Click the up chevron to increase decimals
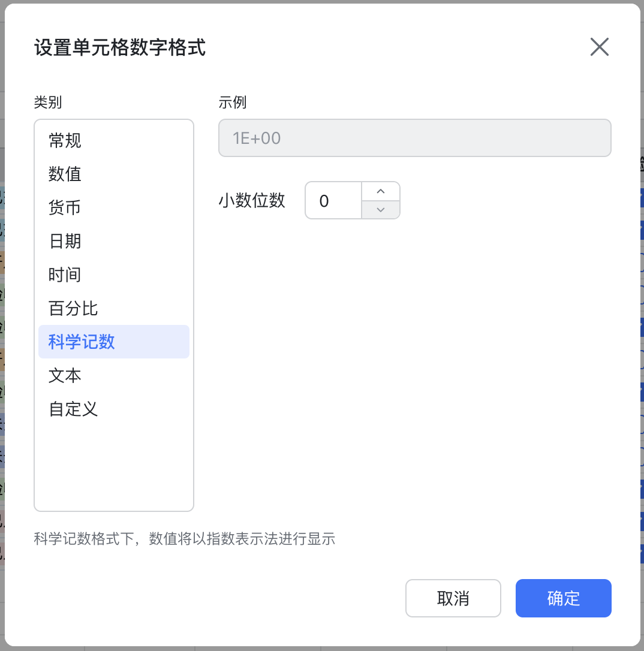 (381, 191)
